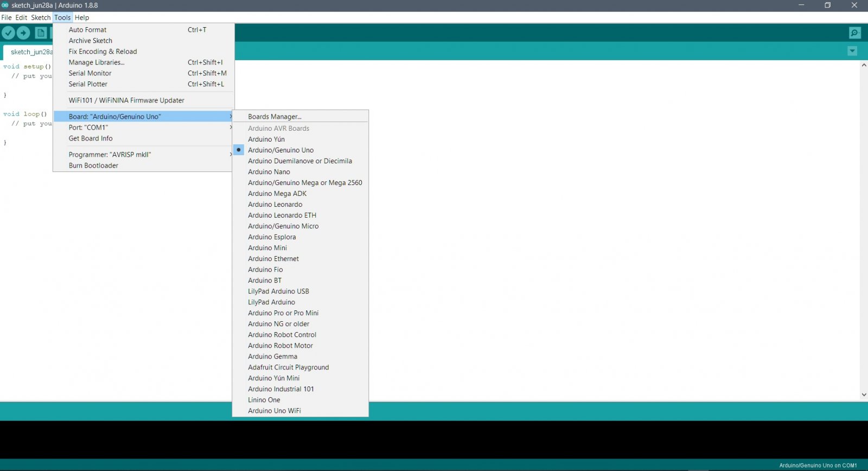Click status text 'Arduino/Genuino Uno on COM1'
Viewport: 868px width, 471px height.
click(x=818, y=466)
